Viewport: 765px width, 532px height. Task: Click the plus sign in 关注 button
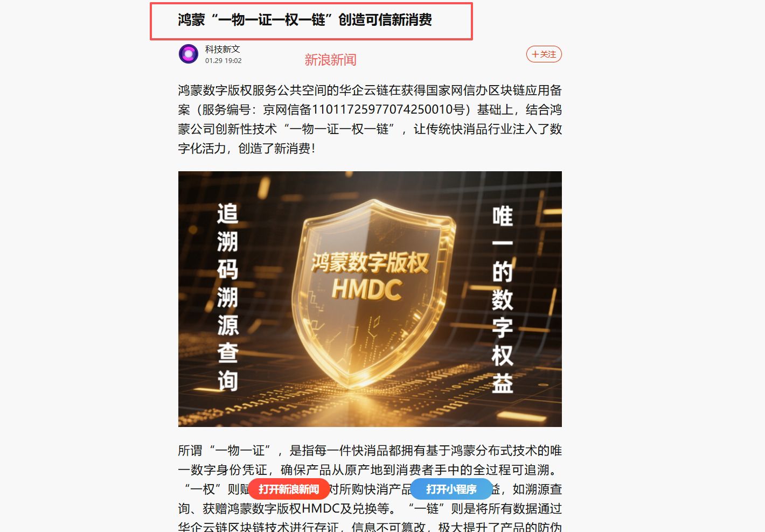point(535,54)
